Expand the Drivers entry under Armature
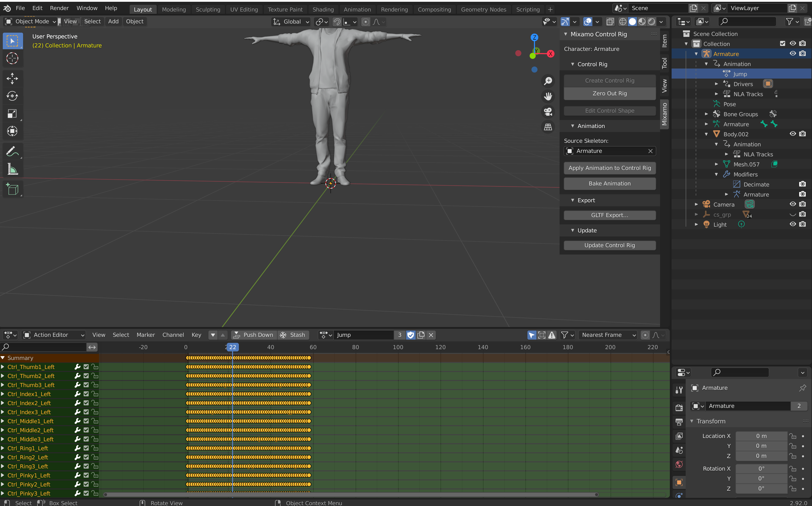812x506 pixels. point(717,84)
